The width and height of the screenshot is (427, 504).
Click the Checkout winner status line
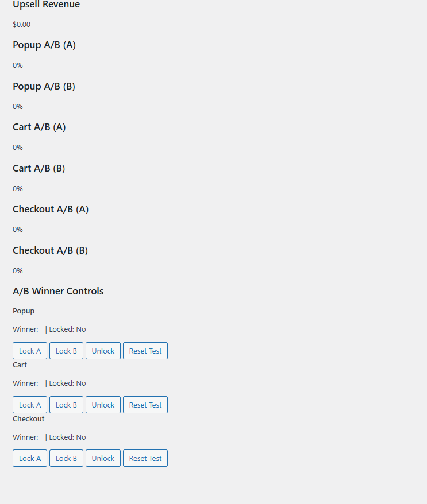click(49, 437)
